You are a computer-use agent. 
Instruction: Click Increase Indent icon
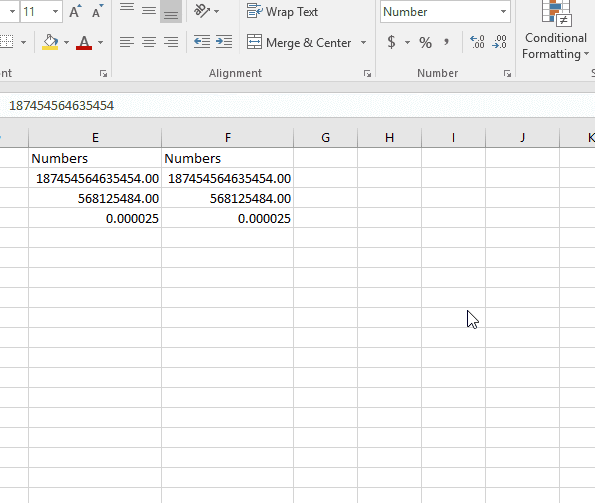224,42
